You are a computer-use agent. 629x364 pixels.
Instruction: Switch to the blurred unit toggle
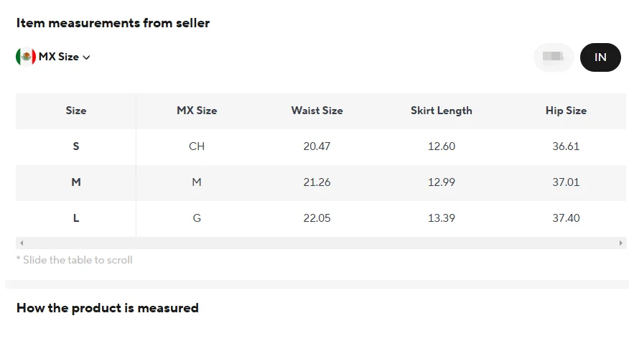click(x=554, y=57)
